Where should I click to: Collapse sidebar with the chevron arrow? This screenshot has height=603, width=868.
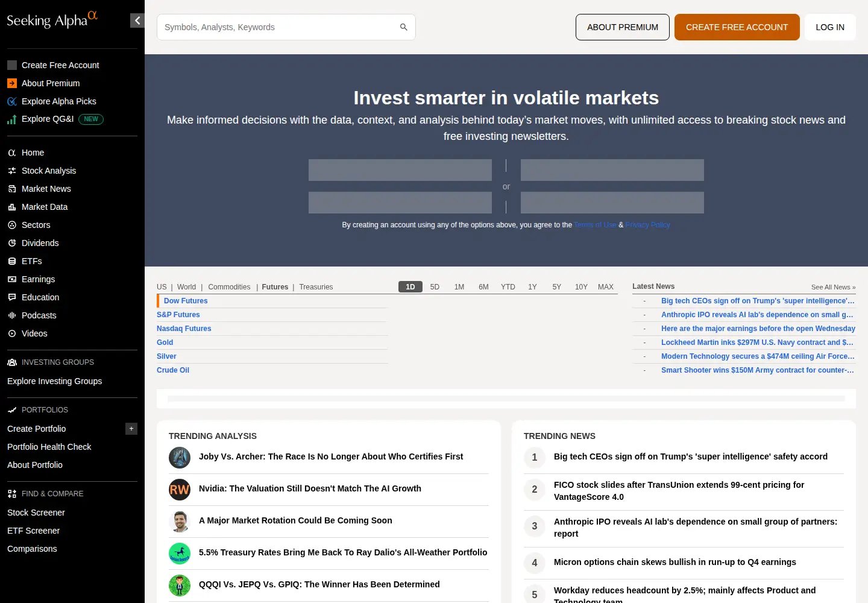tap(137, 21)
